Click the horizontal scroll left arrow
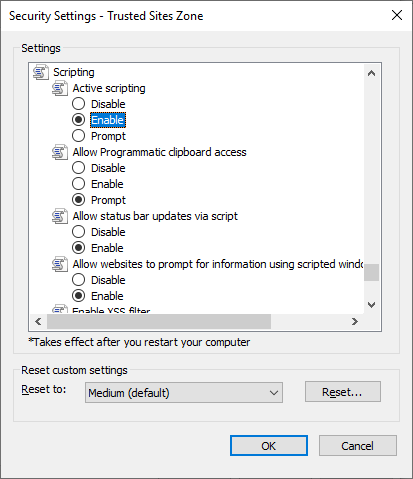The image size is (413, 479). click(38, 322)
